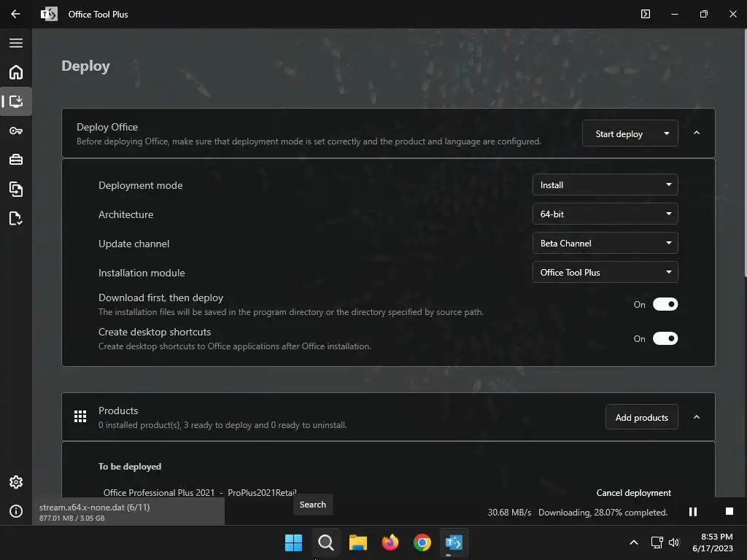
Task: Open taskbar Search
Action: 326,542
